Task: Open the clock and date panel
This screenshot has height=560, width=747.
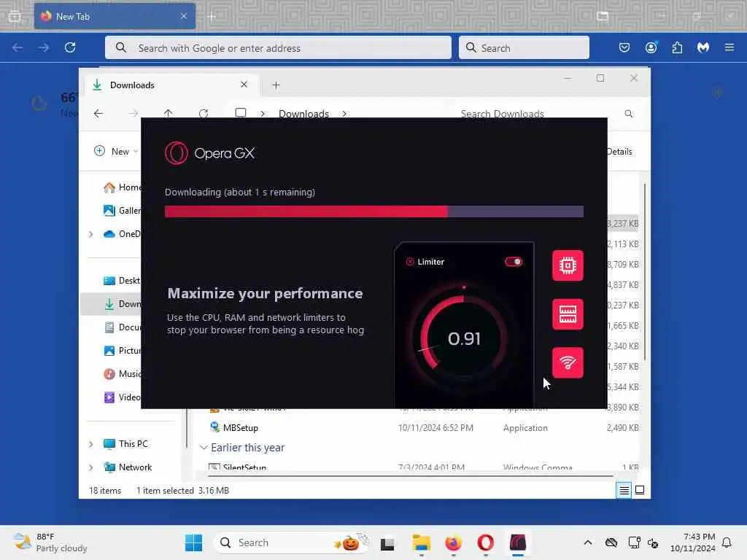Action: (x=692, y=542)
